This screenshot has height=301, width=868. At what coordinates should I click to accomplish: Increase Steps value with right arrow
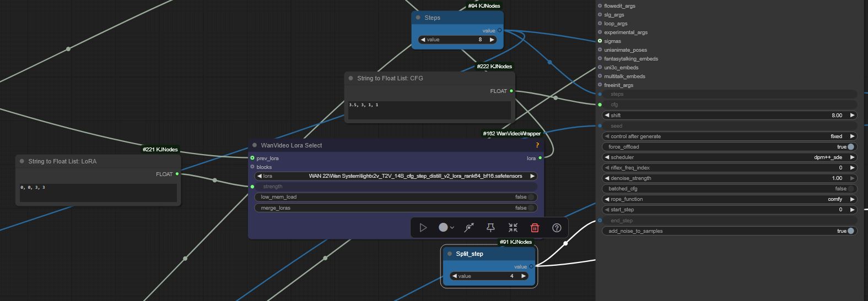click(x=492, y=40)
